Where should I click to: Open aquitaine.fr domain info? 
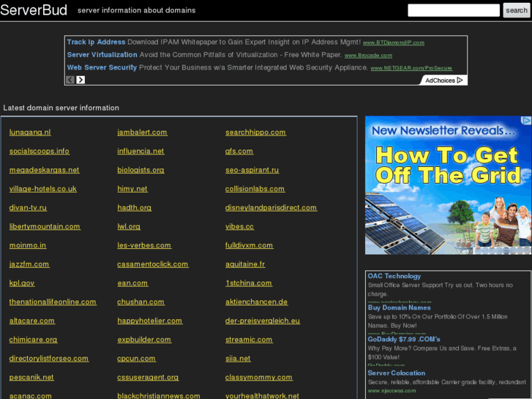click(245, 264)
